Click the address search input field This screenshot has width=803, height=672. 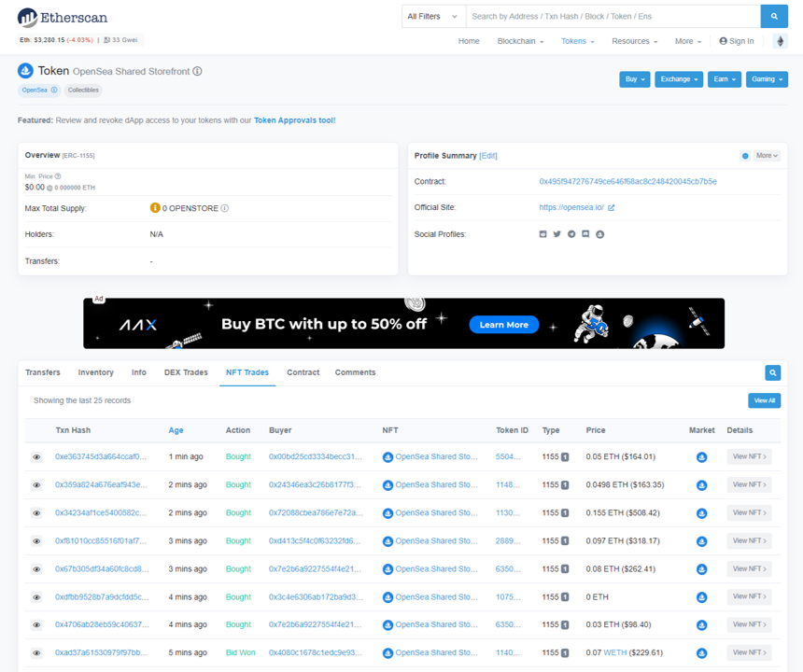pyautogui.click(x=613, y=17)
